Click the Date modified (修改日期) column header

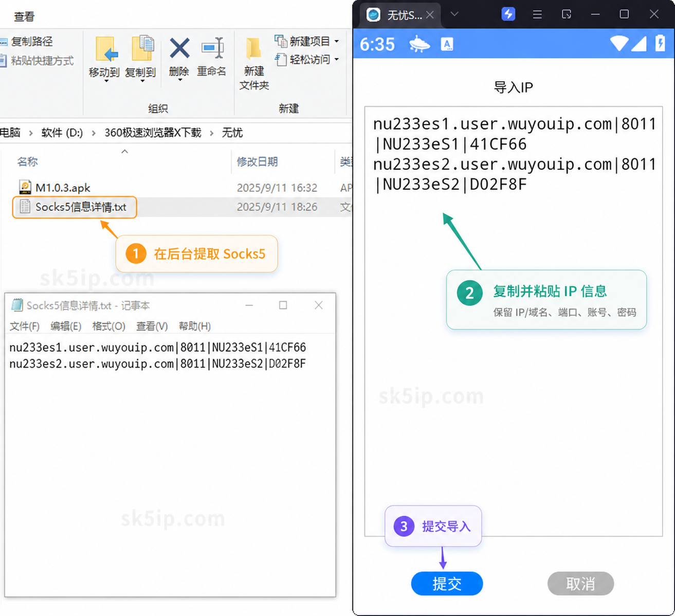coord(257,161)
